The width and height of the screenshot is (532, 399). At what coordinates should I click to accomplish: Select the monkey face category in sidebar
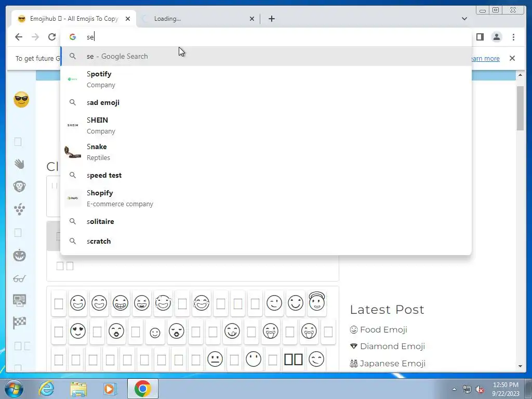(19, 187)
